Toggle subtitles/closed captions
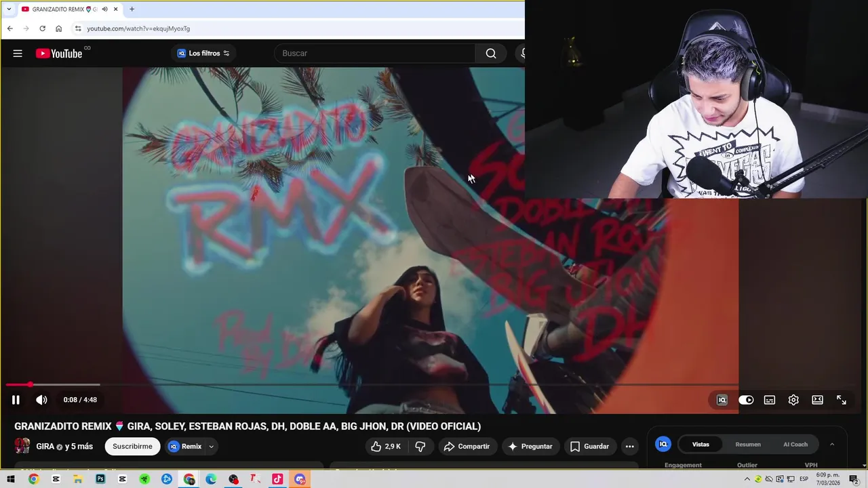The width and height of the screenshot is (868, 488). 770,400
